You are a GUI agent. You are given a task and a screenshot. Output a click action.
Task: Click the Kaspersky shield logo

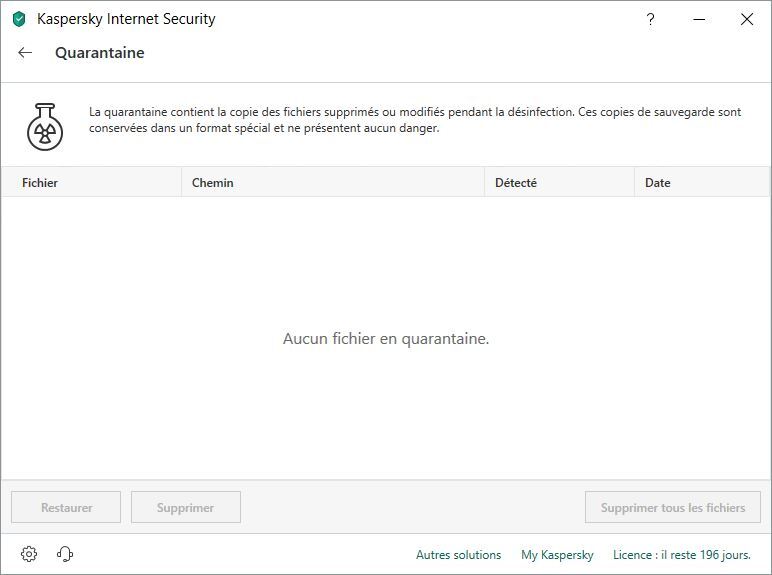point(19,19)
